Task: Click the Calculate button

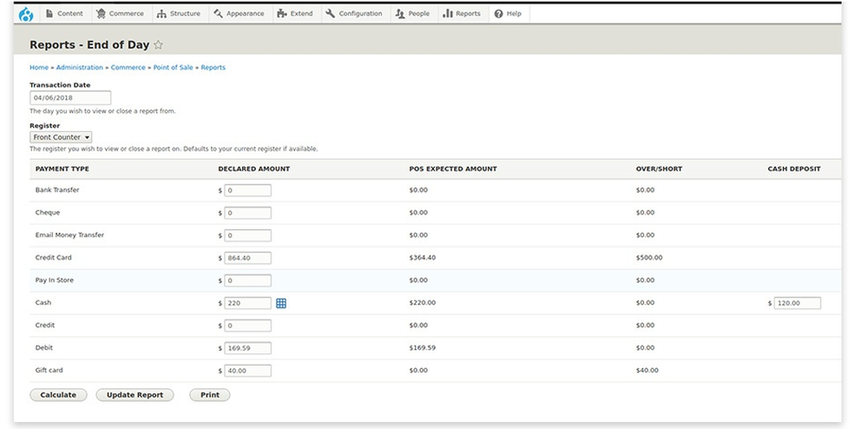Action: point(58,395)
